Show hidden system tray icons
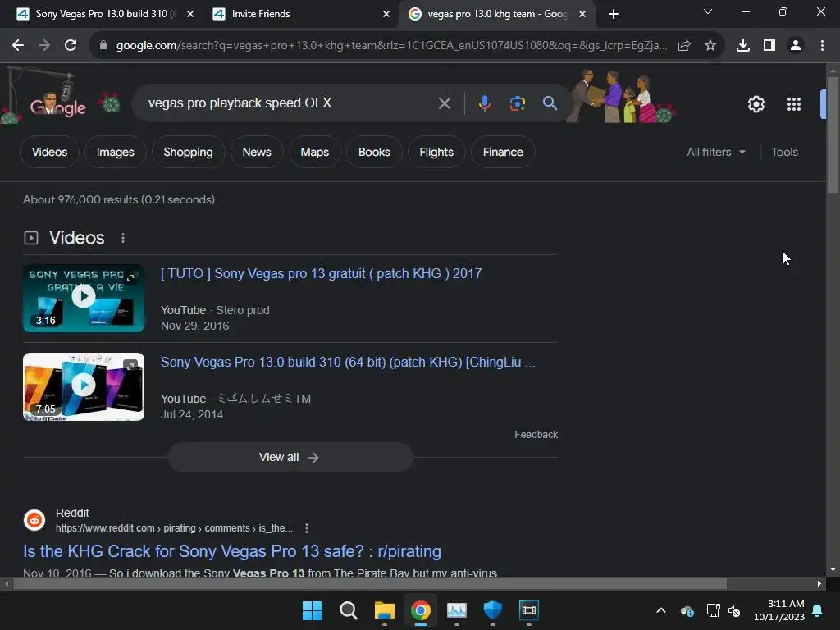Screen dimensions: 840x630 [x=661, y=610]
